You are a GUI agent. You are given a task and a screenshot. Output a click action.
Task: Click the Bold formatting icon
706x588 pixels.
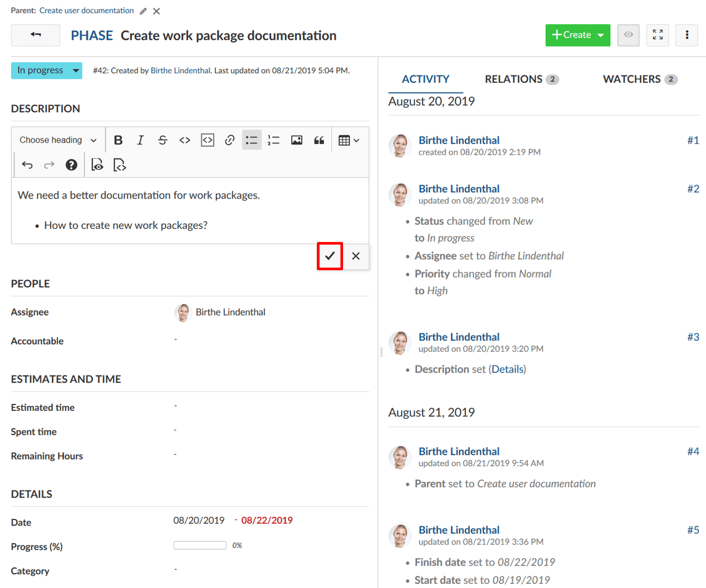tap(118, 140)
